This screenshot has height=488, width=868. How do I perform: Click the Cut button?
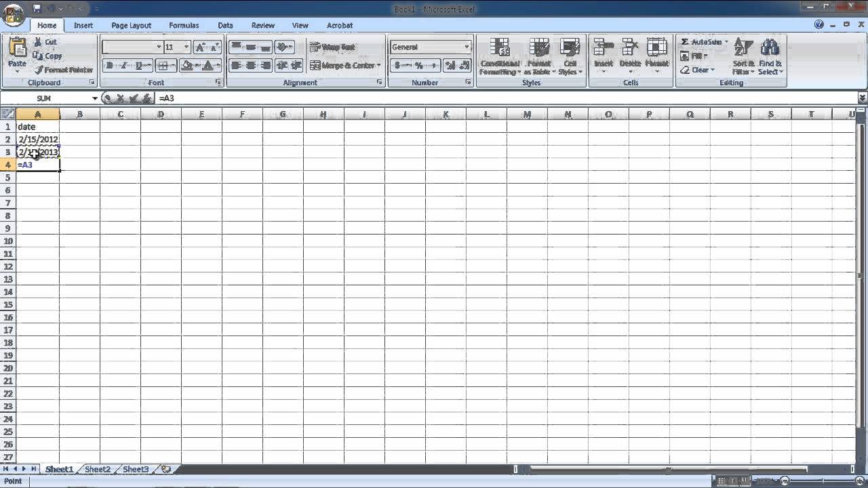pos(45,42)
